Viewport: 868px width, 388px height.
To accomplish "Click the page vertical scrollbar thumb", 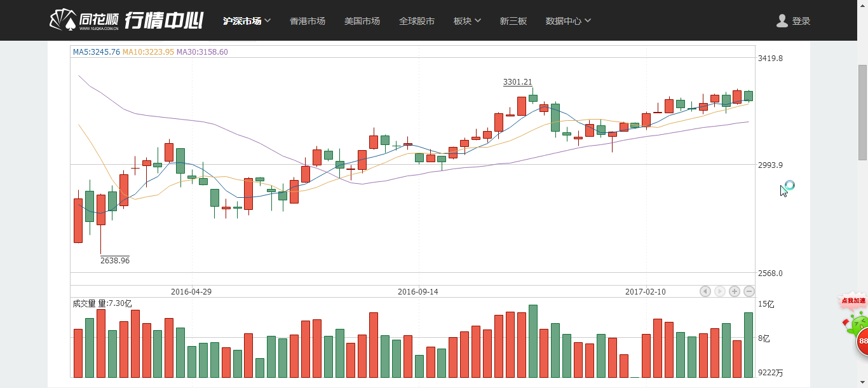I will click(862, 111).
